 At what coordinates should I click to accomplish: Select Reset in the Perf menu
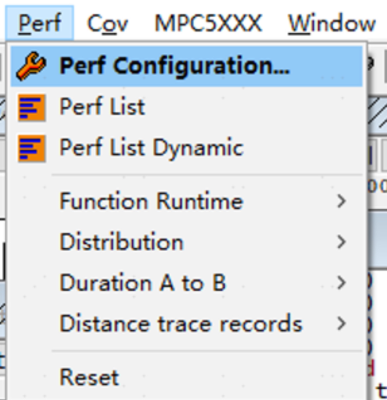(x=187, y=377)
